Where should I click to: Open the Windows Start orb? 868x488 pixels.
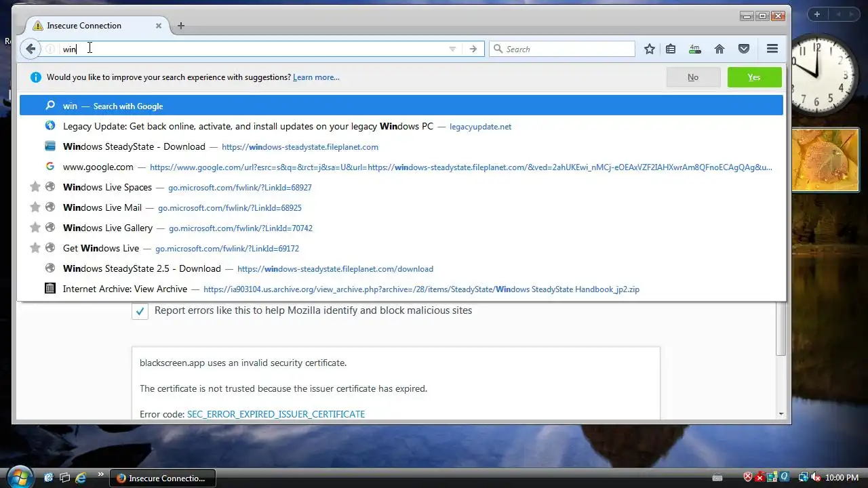tap(20, 476)
